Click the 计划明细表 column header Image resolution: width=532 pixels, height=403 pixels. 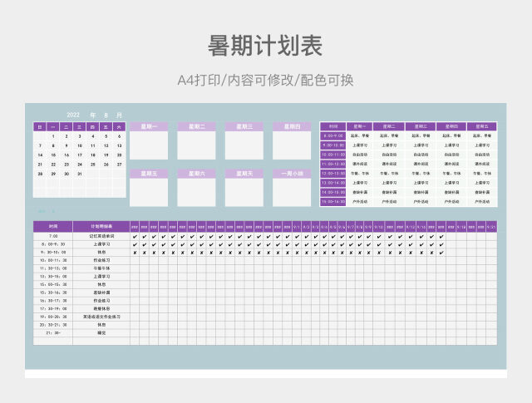tap(101, 226)
